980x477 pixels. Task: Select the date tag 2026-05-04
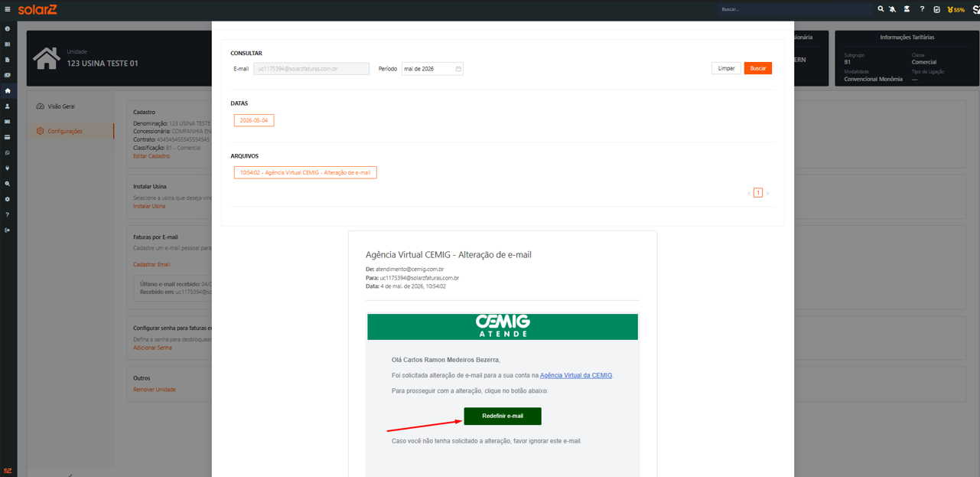254,120
